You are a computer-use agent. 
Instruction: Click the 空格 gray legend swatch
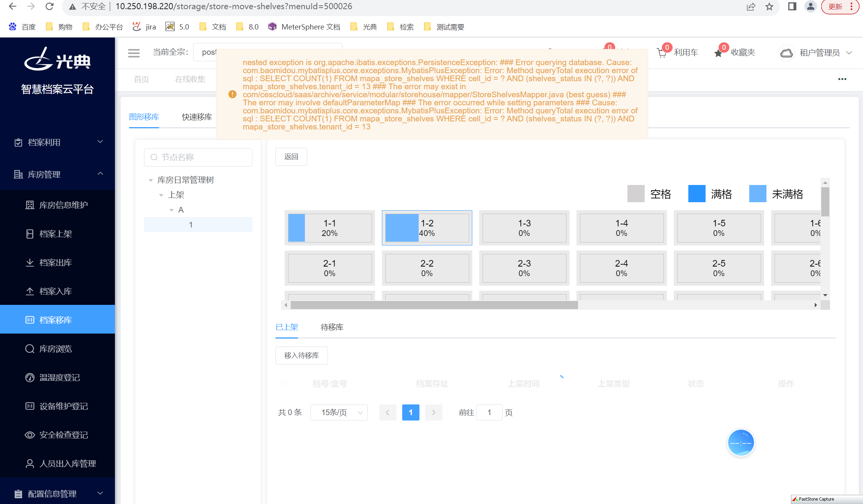[636, 193]
